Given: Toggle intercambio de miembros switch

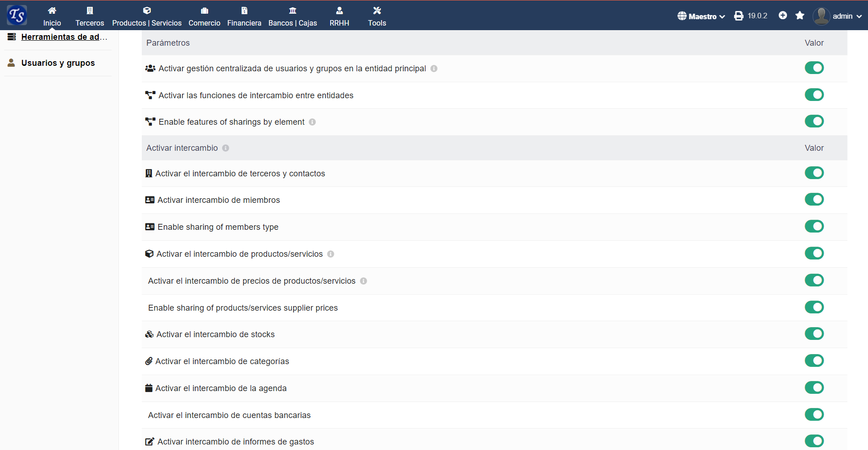Looking at the screenshot, I should (x=814, y=200).
